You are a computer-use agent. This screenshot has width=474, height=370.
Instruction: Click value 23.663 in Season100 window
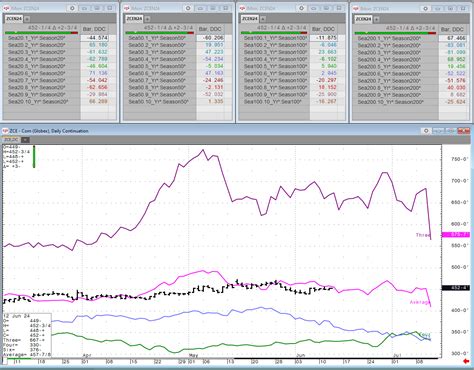[x=327, y=52]
